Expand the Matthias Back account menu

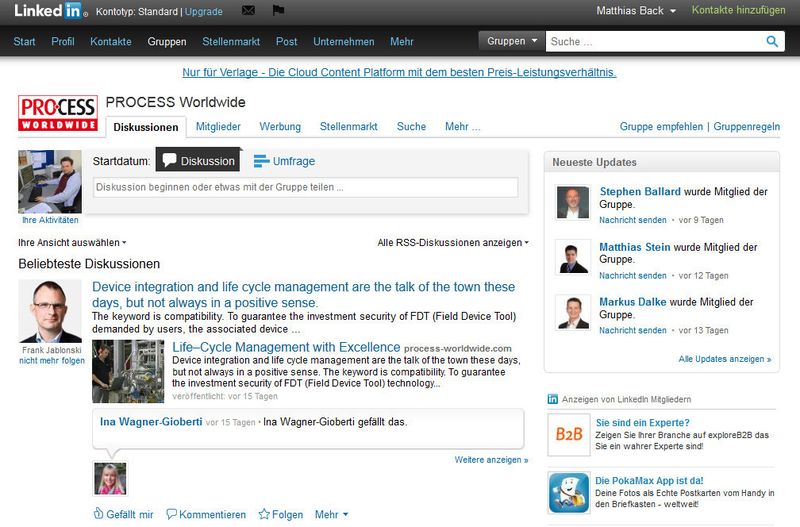click(x=636, y=11)
